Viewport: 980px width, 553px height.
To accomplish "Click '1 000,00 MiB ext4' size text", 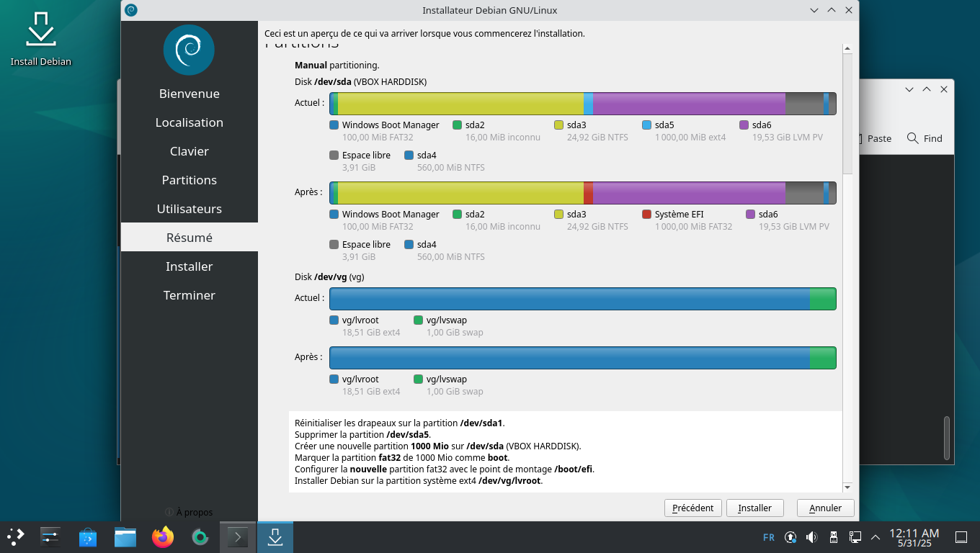I will [x=690, y=138].
